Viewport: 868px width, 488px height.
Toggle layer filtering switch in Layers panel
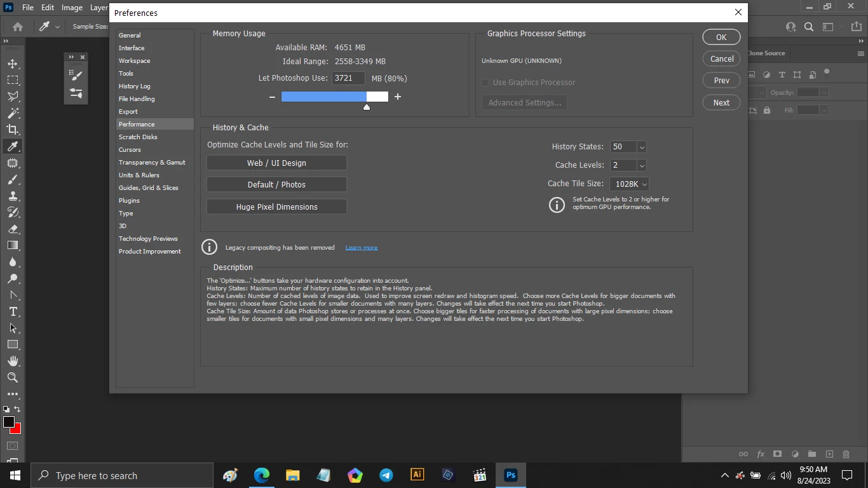point(827,72)
